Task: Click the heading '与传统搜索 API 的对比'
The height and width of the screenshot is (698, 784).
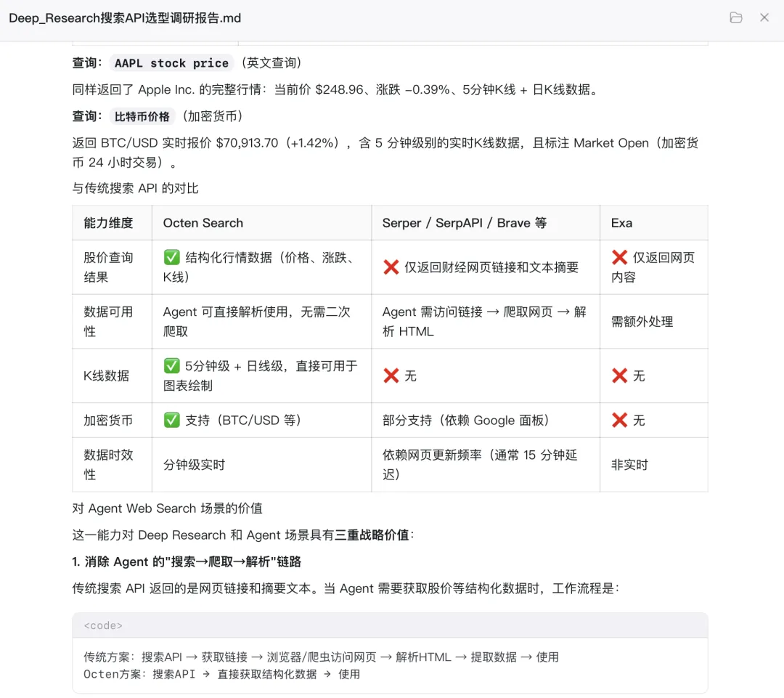Action: [136, 189]
